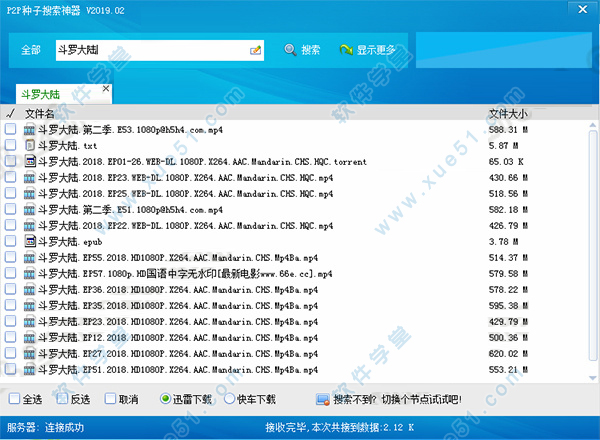
Task: Click video icon for EP27.2018 file
Action: coord(29,354)
